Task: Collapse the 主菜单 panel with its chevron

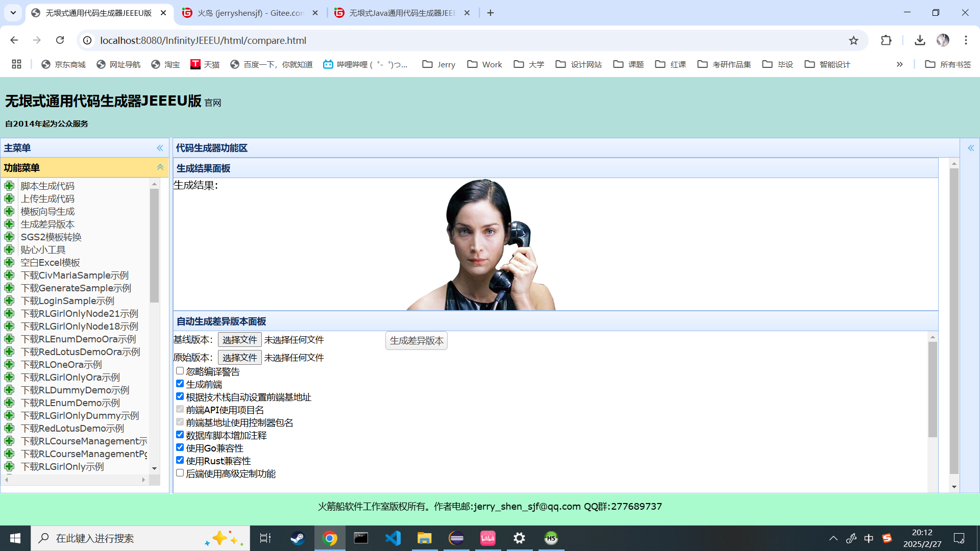Action: pos(159,147)
